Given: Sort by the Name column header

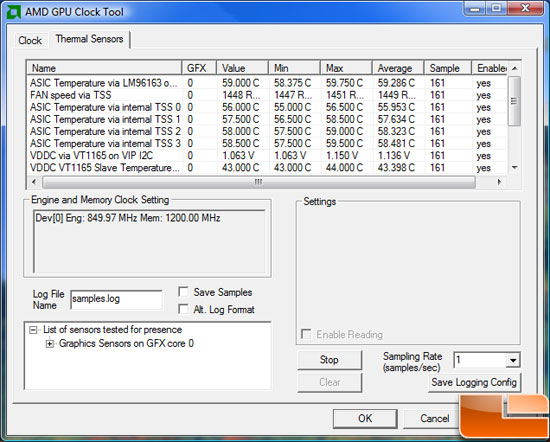Looking at the screenshot, I should [104, 68].
